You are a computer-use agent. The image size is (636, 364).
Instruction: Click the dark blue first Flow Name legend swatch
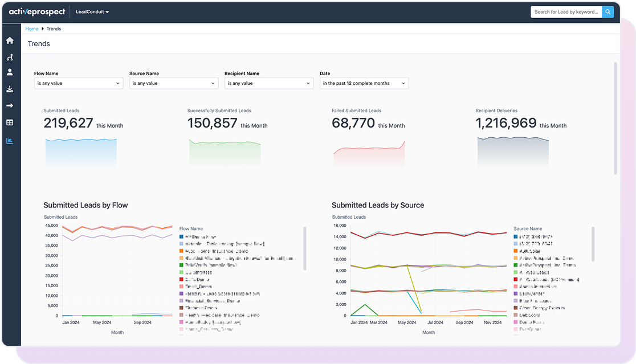point(181,236)
